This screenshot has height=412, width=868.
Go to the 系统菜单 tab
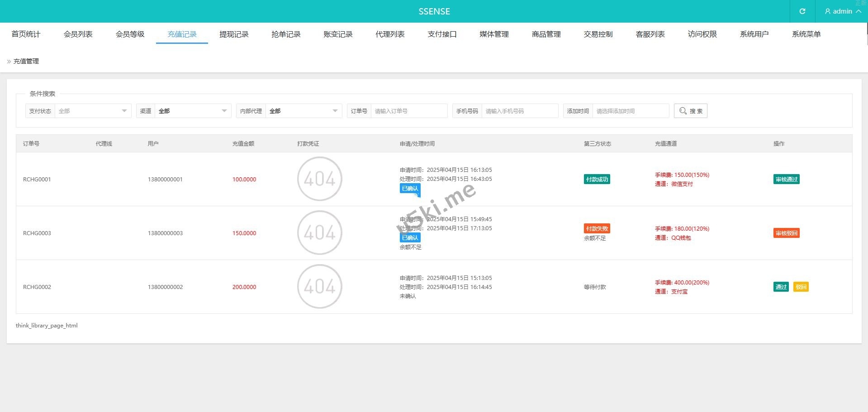806,34
